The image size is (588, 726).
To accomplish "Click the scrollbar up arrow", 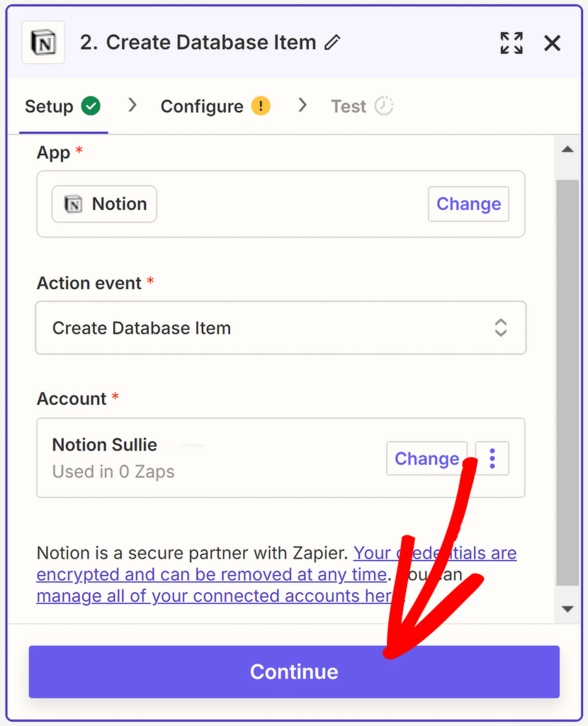I will tap(567, 150).
